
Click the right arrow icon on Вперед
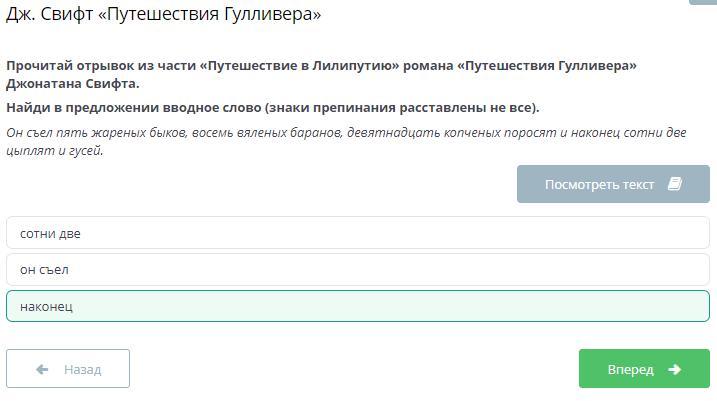(674, 369)
